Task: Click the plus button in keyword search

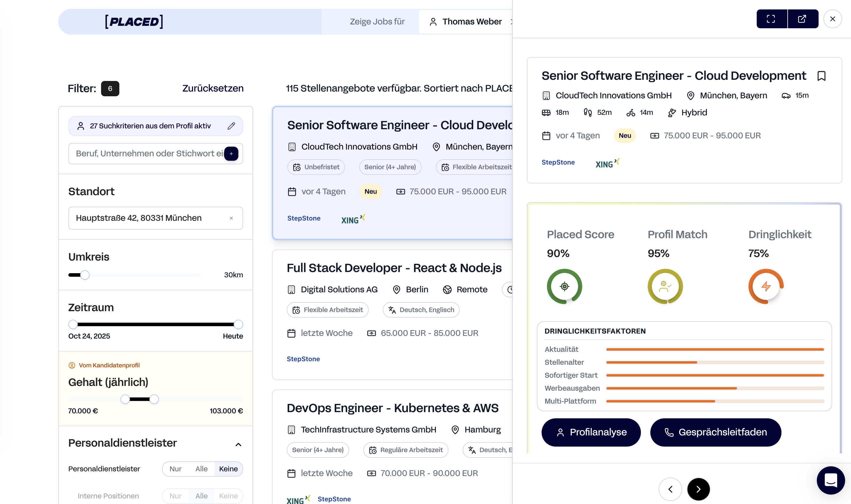Action: (x=231, y=154)
